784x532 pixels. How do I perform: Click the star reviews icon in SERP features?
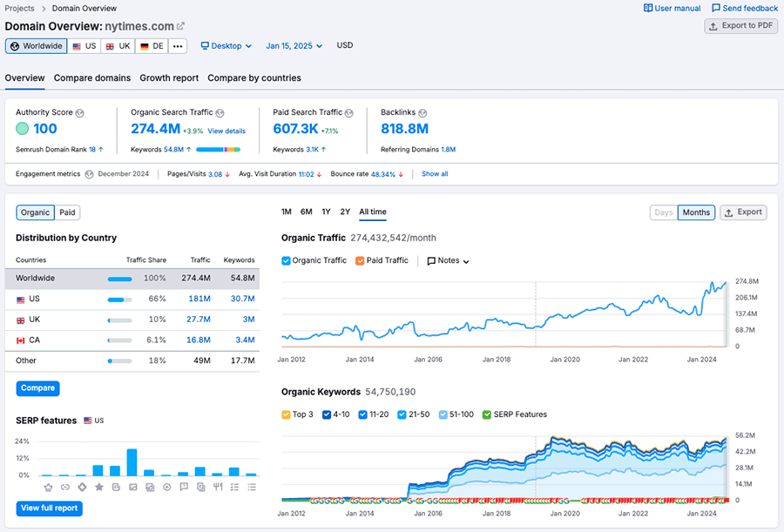coord(99,487)
